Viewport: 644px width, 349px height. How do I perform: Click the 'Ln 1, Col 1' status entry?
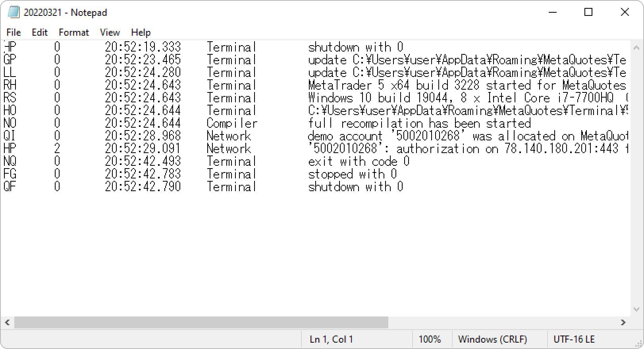point(331,339)
